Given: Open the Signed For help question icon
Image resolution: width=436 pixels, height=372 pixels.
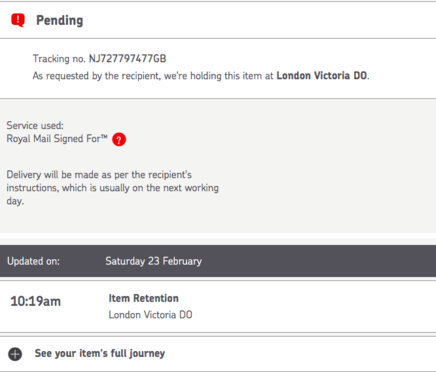Looking at the screenshot, I should [x=119, y=139].
